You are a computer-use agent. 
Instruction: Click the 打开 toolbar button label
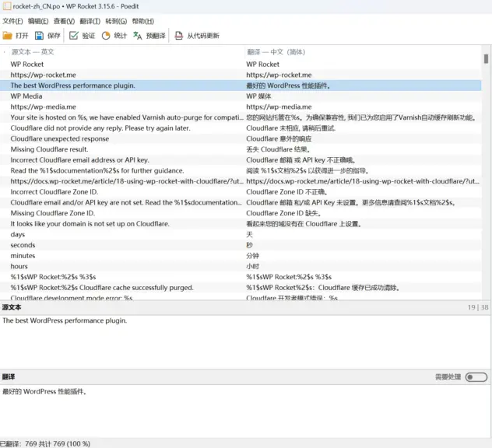[22, 36]
